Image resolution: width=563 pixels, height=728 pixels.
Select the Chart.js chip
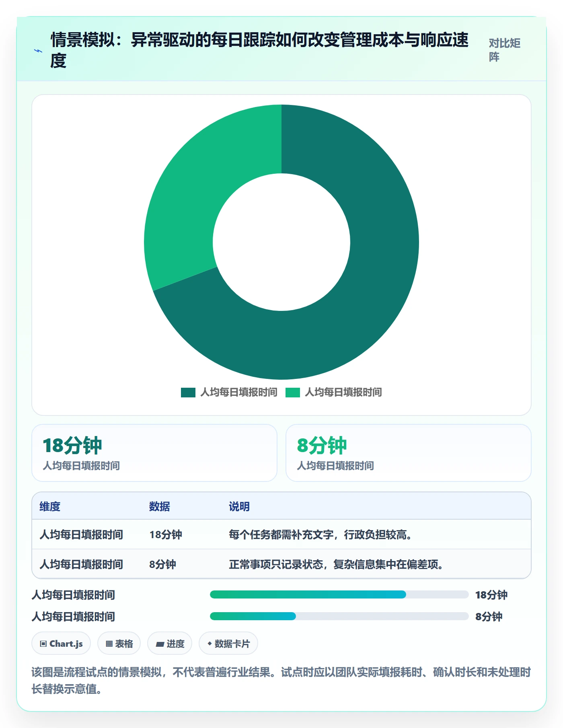[x=61, y=644]
